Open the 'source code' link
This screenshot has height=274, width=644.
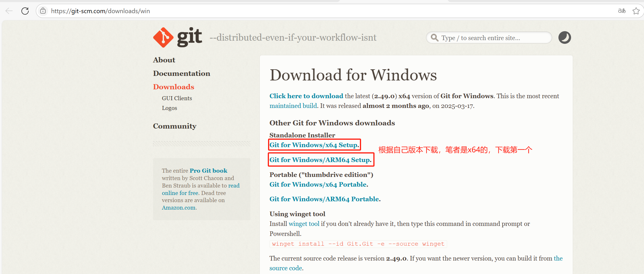click(286, 268)
